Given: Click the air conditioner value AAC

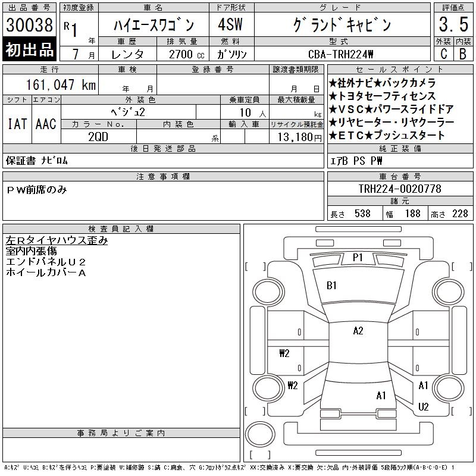Looking at the screenshot, I should point(46,124).
